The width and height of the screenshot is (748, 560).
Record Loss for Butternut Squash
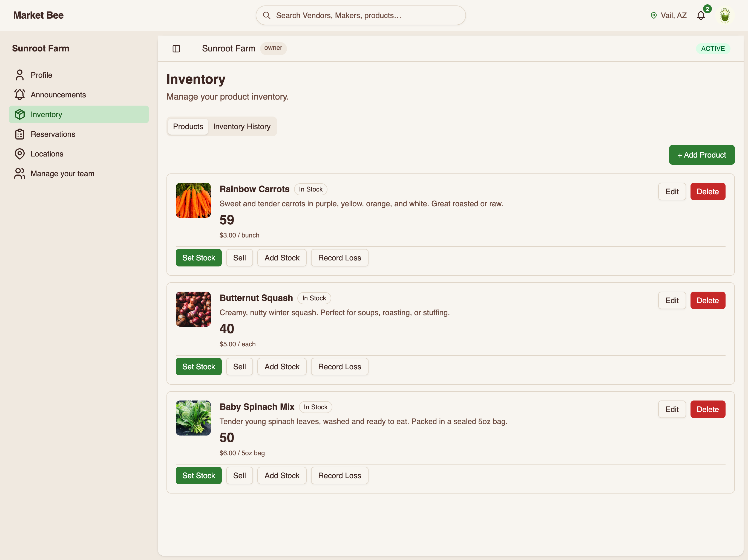point(340,367)
